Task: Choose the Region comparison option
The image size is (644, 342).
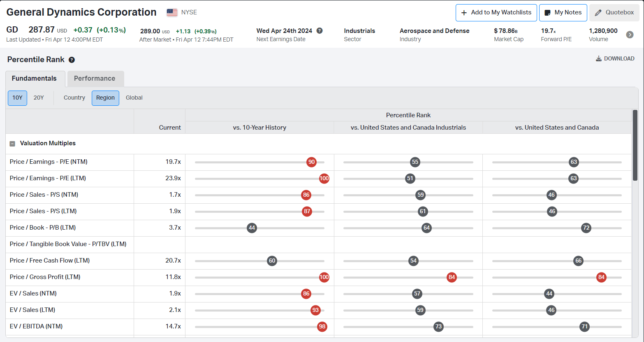Action: pos(105,98)
